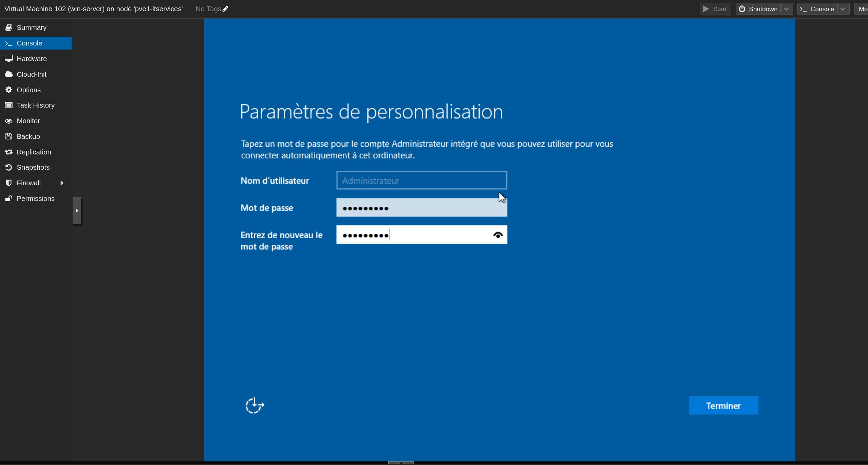Edit tags with the pencil icon
This screenshot has height=465, width=868.
click(x=226, y=9)
